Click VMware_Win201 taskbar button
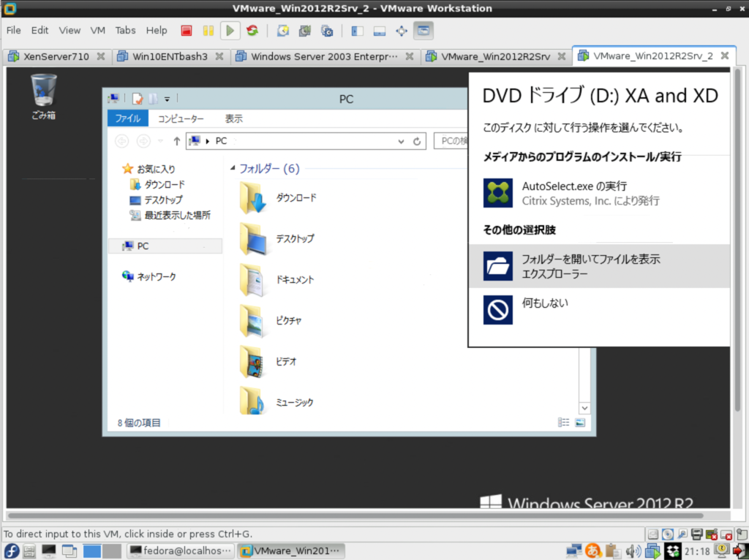The height and width of the screenshot is (560, 749). pyautogui.click(x=291, y=551)
